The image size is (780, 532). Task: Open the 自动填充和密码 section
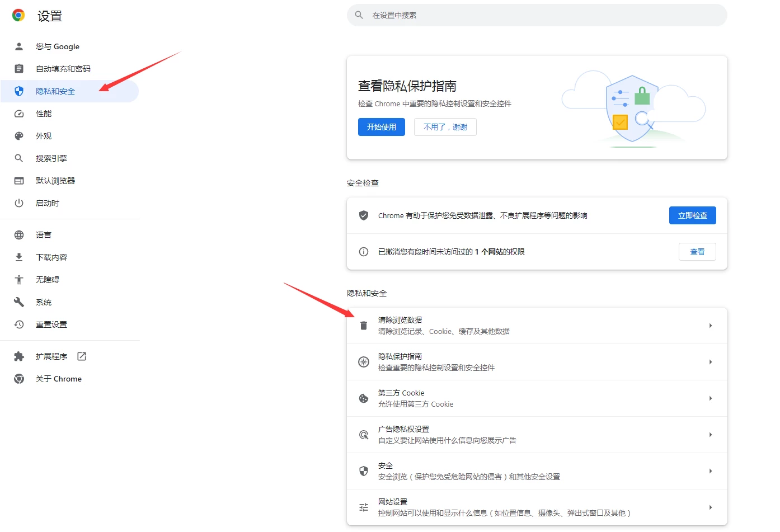69,69
